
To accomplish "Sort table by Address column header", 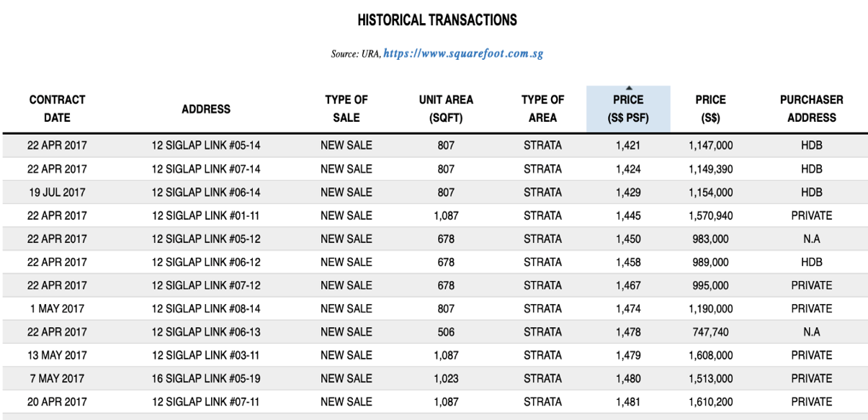I will [x=206, y=110].
